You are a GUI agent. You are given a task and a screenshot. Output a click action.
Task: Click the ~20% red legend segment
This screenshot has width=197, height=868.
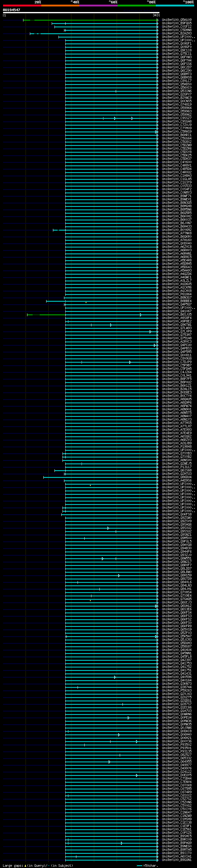(x=22, y=6)
